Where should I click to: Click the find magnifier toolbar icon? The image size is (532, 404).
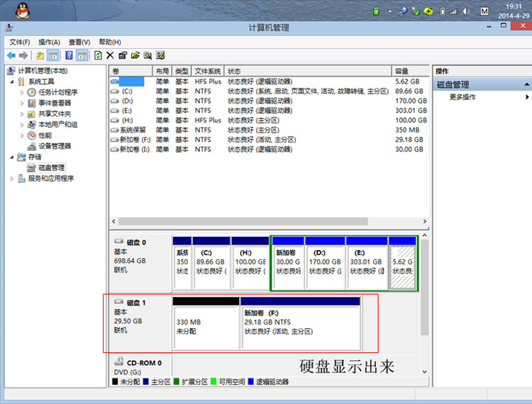[x=148, y=55]
